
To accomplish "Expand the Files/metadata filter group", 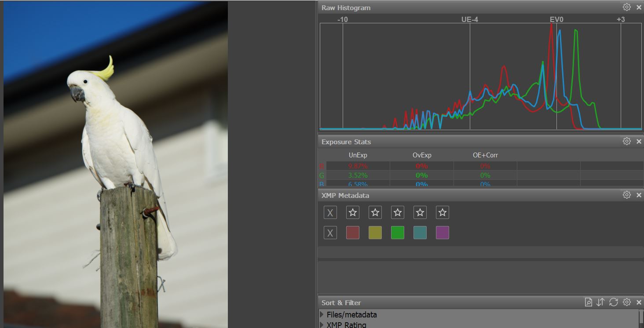I will point(322,314).
